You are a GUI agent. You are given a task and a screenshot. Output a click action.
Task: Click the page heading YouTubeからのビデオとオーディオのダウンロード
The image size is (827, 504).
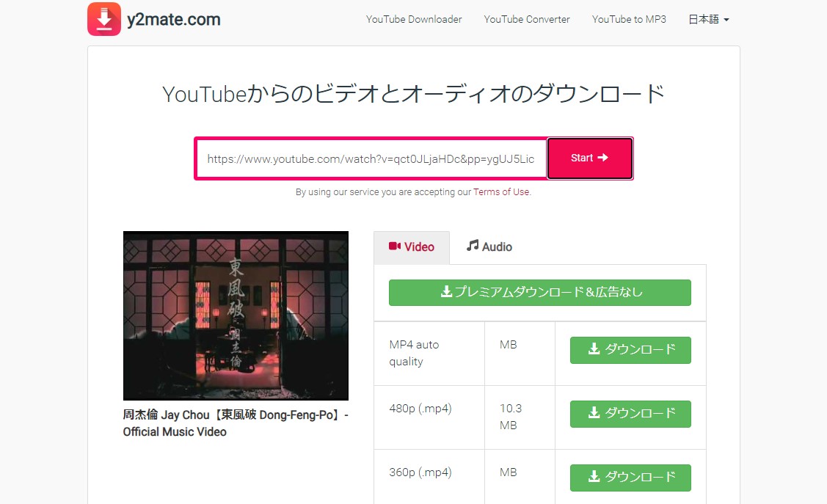tap(414, 94)
